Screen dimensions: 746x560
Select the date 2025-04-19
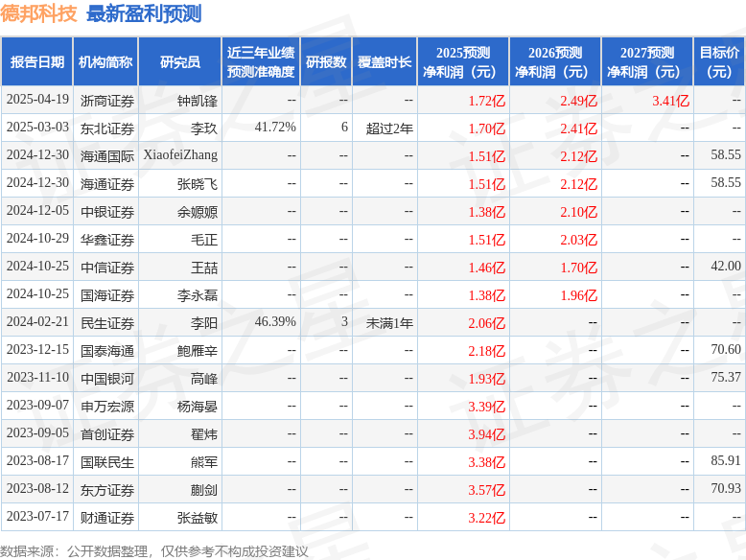pyautogui.click(x=37, y=100)
